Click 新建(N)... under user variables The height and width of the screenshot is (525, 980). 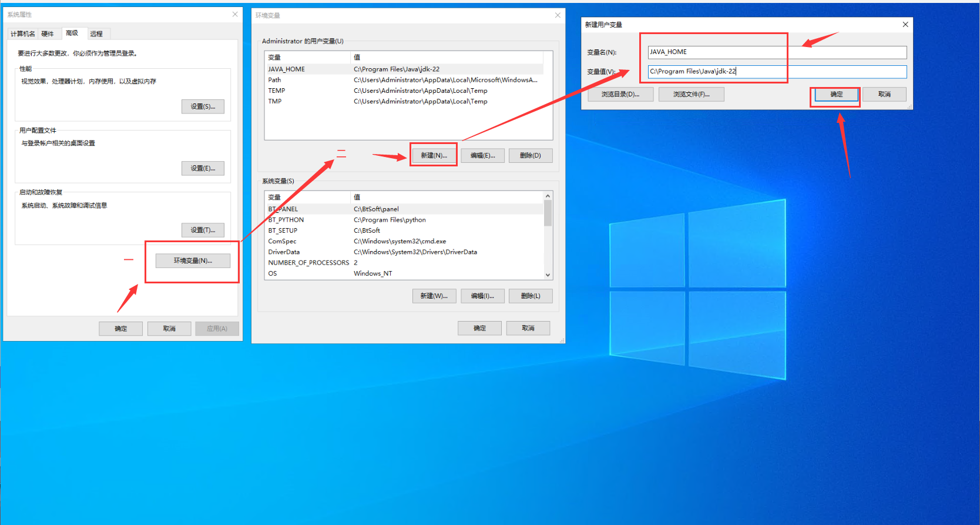[434, 155]
